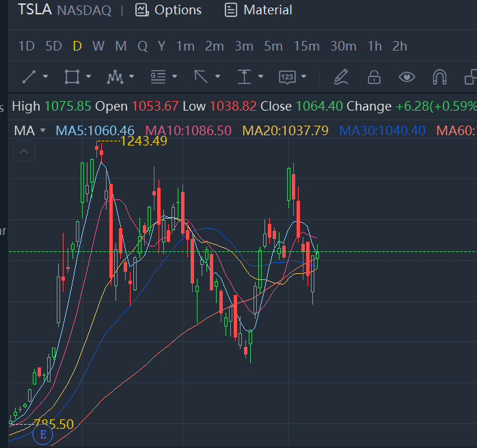
Task: Switch chart to 1h interval
Action: pyautogui.click(x=374, y=46)
